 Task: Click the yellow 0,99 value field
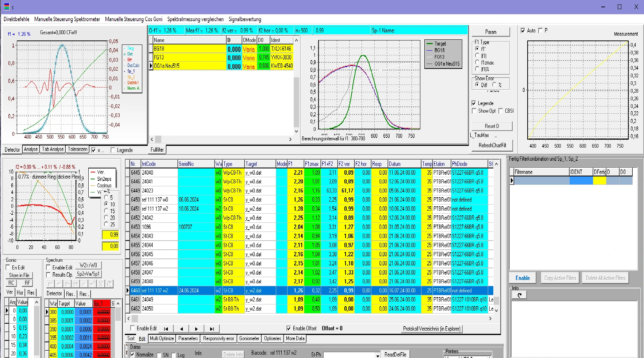tap(110, 235)
